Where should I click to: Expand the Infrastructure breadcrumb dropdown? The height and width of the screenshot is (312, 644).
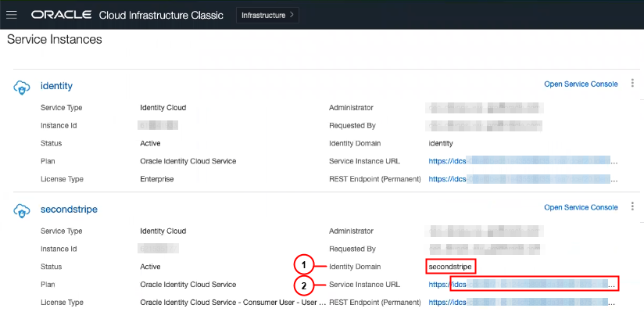pos(267,15)
